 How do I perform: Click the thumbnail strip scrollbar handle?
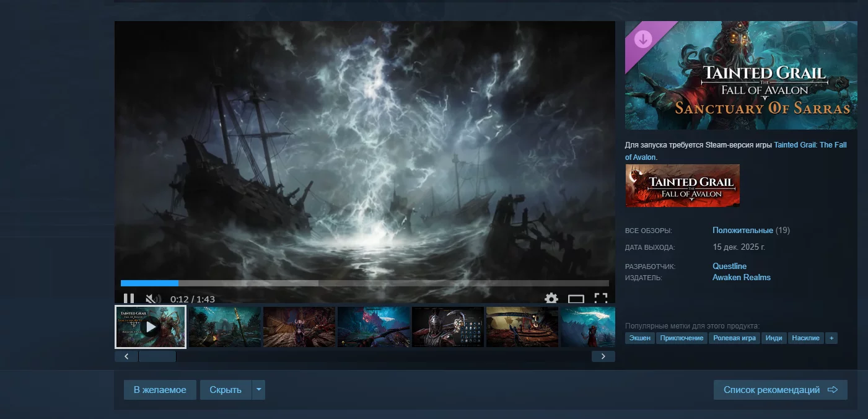(157, 356)
